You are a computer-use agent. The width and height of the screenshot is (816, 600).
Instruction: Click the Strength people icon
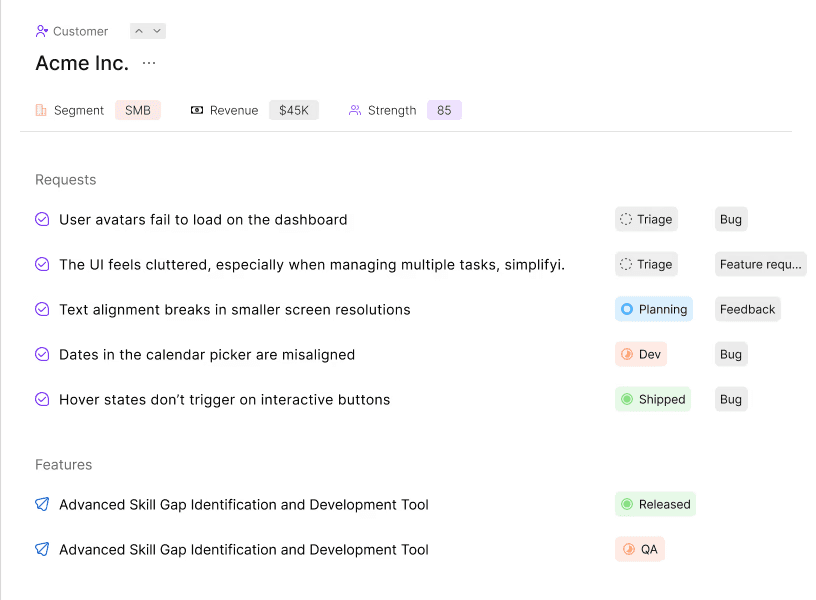click(x=355, y=110)
